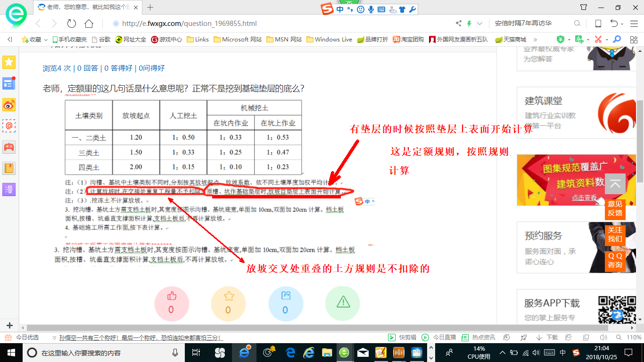Viewport: 644px width, 362px height.
Task: Click the star favorite button below answer
Action: point(229,303)
